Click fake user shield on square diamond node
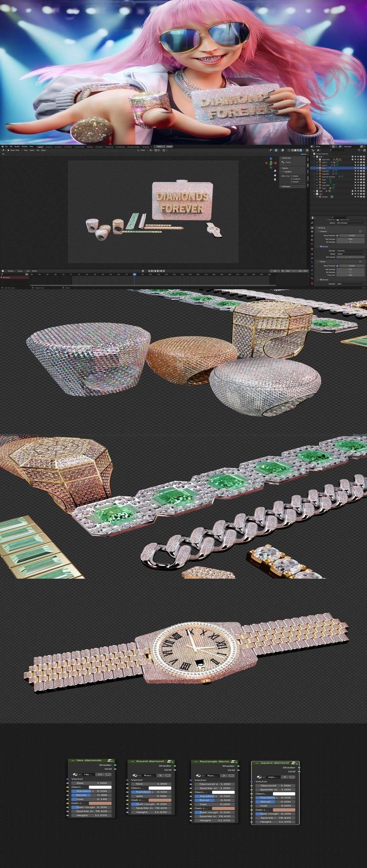367x868 pixels. click(292, 777)
